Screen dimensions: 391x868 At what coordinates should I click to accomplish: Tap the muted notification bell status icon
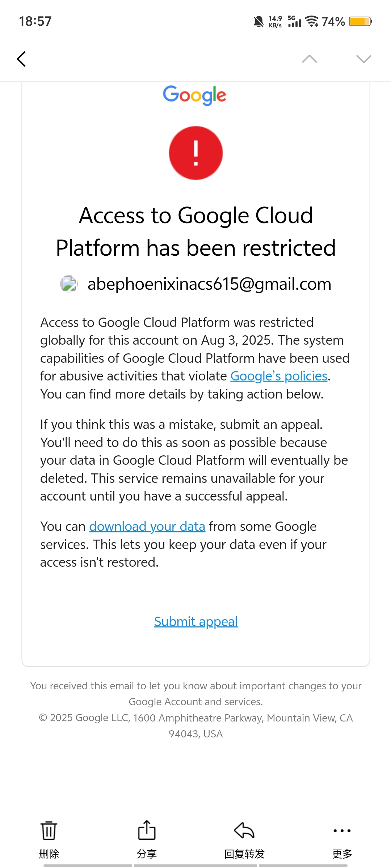(x=258, y=22)
